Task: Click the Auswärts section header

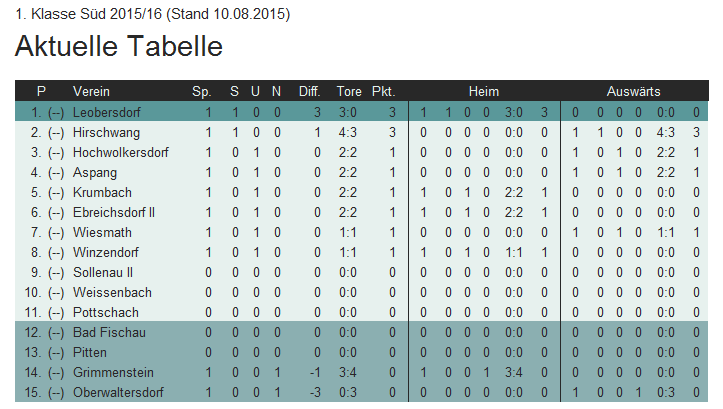Action: click(634, 91)
